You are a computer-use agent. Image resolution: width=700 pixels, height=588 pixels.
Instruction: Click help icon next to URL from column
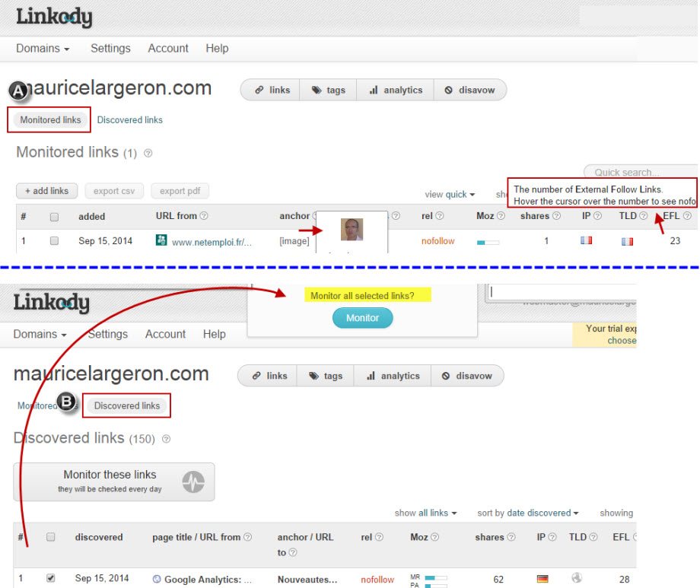[204, 215]
